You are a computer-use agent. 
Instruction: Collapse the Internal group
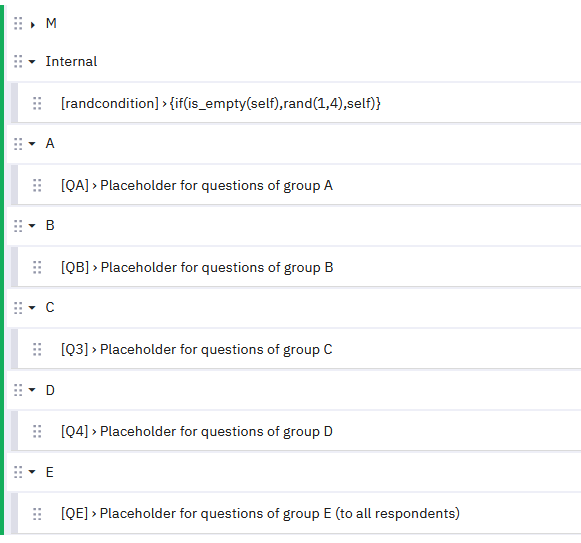point(32,62)
